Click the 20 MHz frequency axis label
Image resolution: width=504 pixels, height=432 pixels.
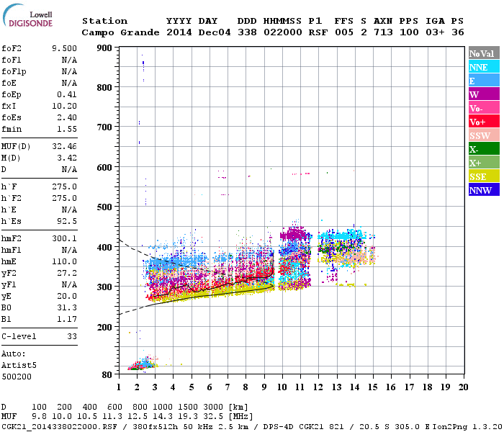pos(464,387)
